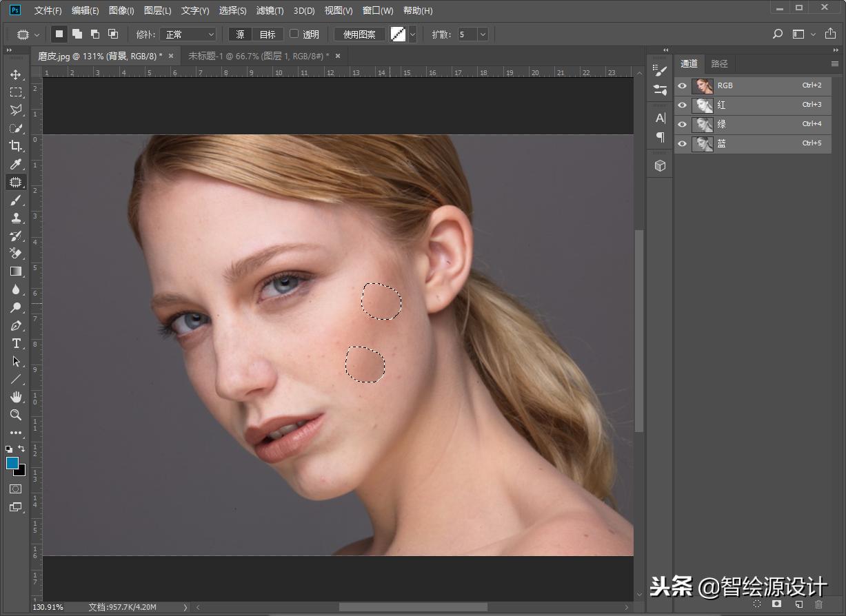
Task: Select the Eyedropper tool
Action: [15, 164]
